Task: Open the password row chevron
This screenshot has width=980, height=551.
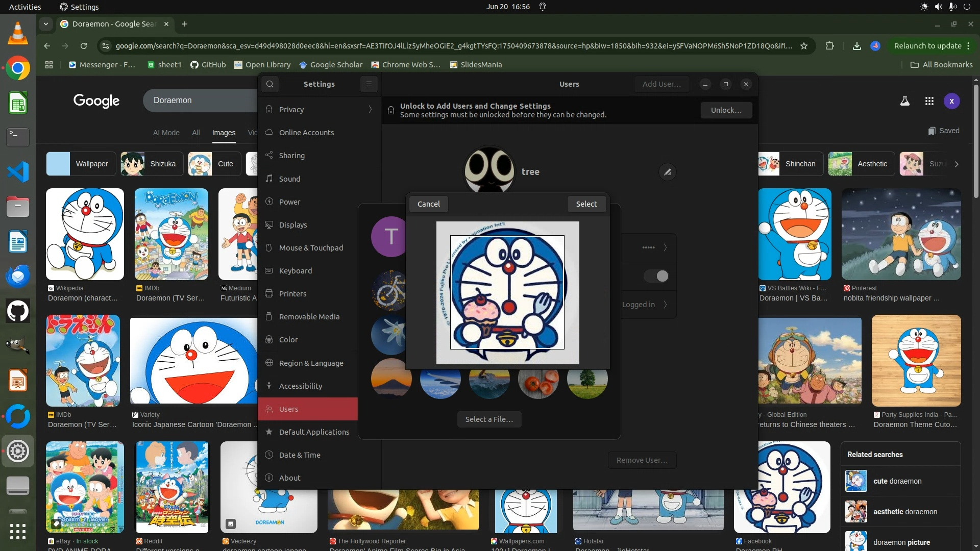Action: pyautogui.click(x=665, y=247)
